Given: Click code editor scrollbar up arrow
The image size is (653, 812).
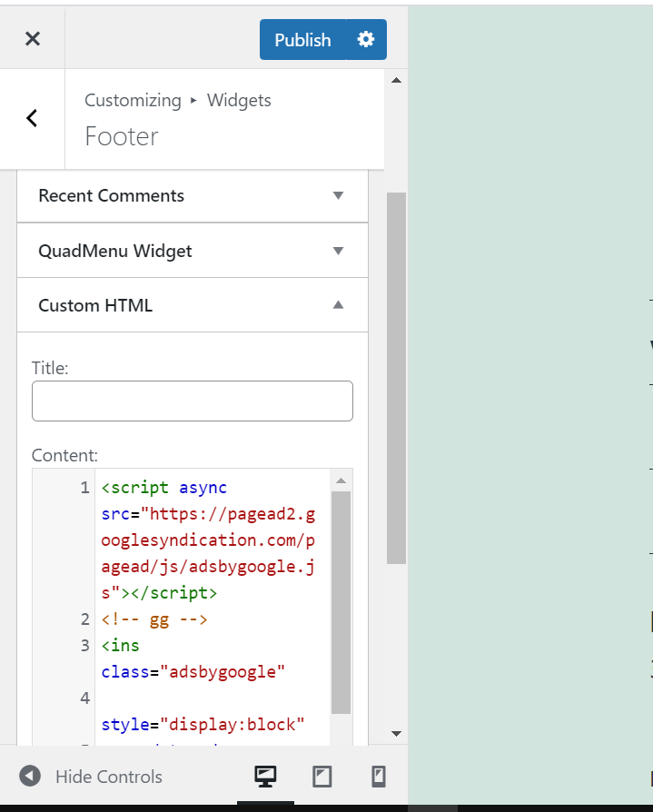Looking at the screenshot, I should (x=341, y=481).
